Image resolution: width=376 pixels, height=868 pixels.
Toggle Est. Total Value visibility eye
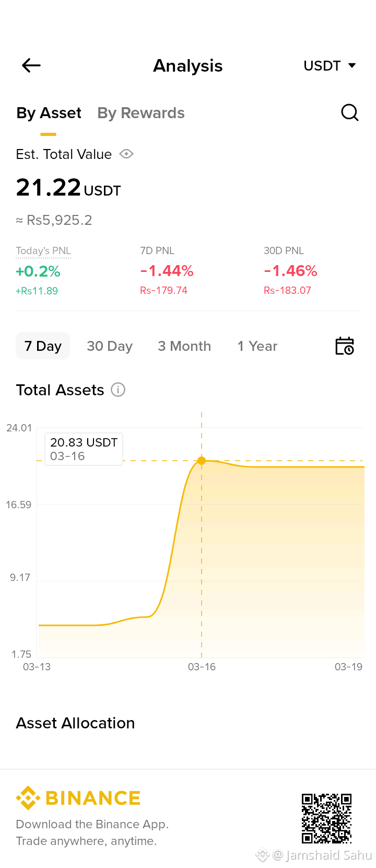coord(126,154)
